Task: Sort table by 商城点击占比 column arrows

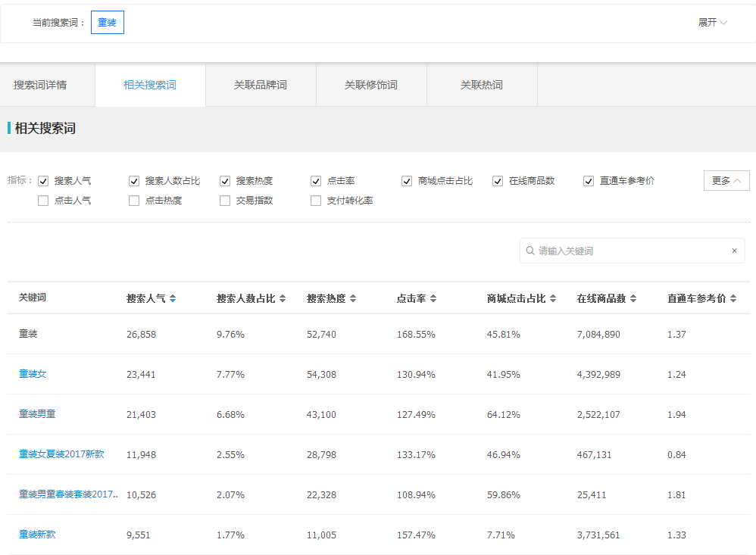Action: coord(553,298)
